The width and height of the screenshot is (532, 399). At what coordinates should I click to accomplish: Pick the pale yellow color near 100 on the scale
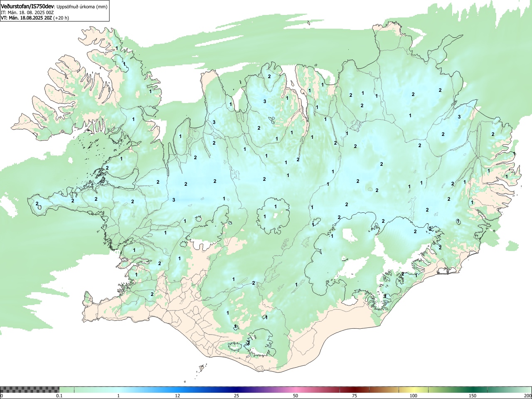pos(414,389)
